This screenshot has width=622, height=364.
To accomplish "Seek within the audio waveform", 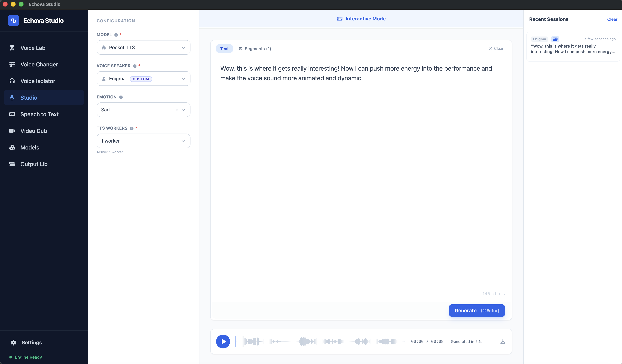I will [x=321, y=341].
